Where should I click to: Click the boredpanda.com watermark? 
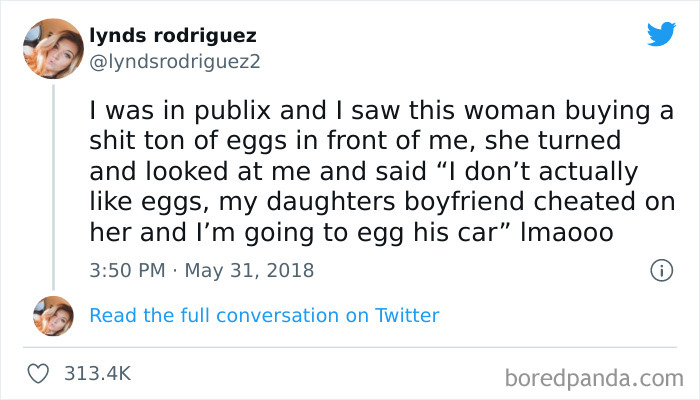click(587, 378)
